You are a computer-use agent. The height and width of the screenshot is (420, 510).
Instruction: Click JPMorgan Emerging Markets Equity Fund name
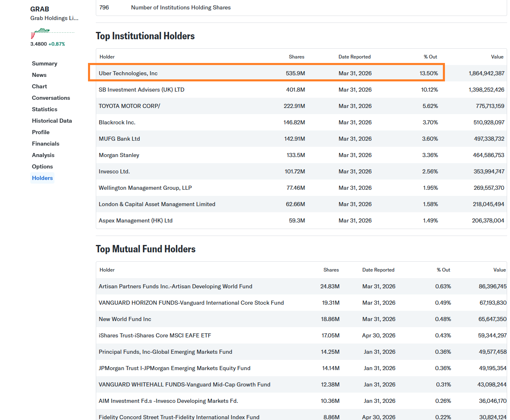174,368
